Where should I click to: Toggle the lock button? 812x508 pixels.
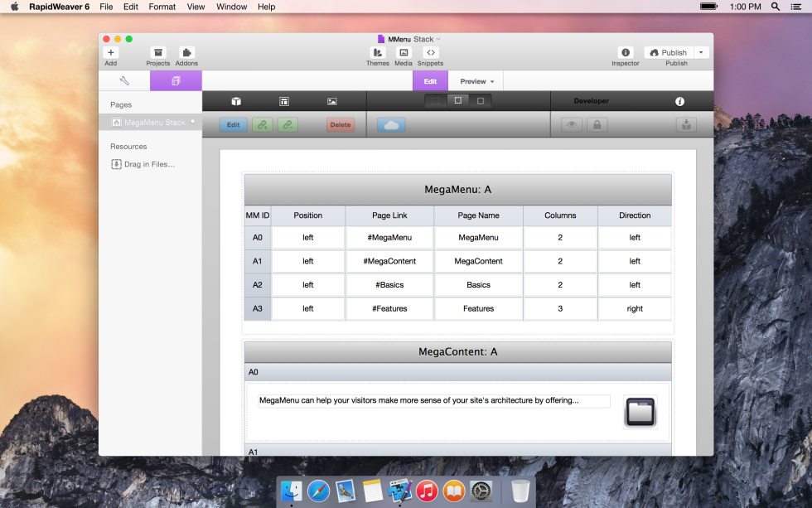(597, 125)
